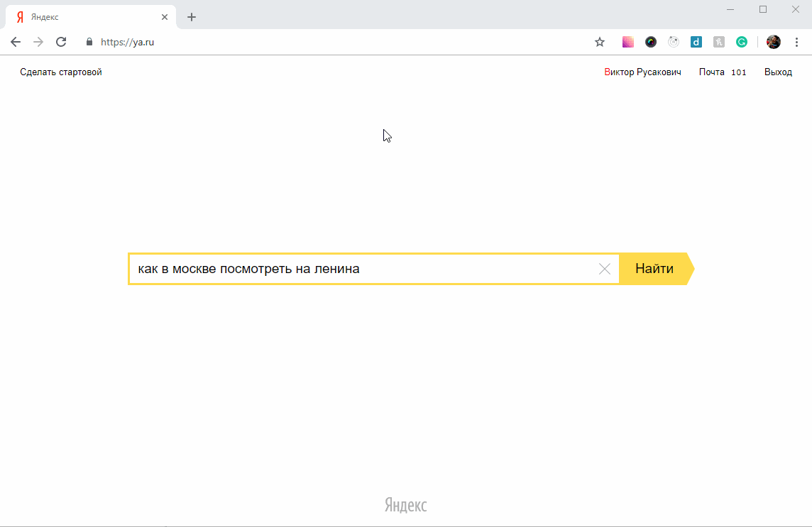View site info via the lock icon
This screenshot has width=812, height=527.
click(x=89, y=42)
